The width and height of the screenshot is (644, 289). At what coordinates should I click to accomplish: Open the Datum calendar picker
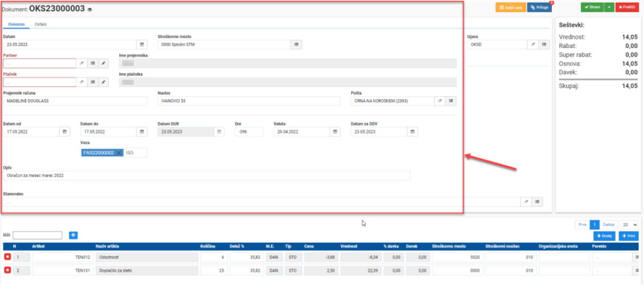point(142,45)
